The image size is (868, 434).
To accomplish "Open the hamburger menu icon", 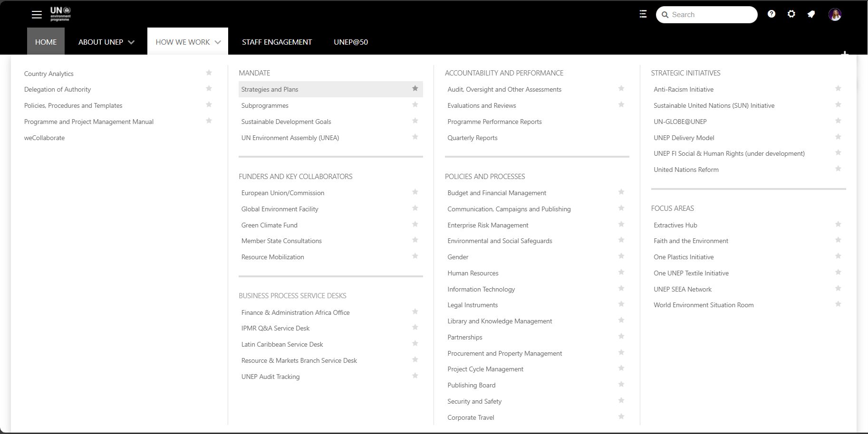I will (37, 15).
